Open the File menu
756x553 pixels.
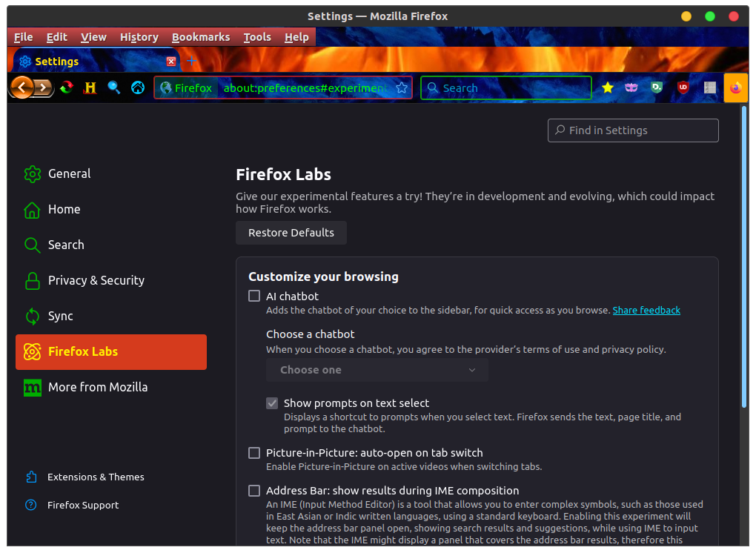coord(23,37)
